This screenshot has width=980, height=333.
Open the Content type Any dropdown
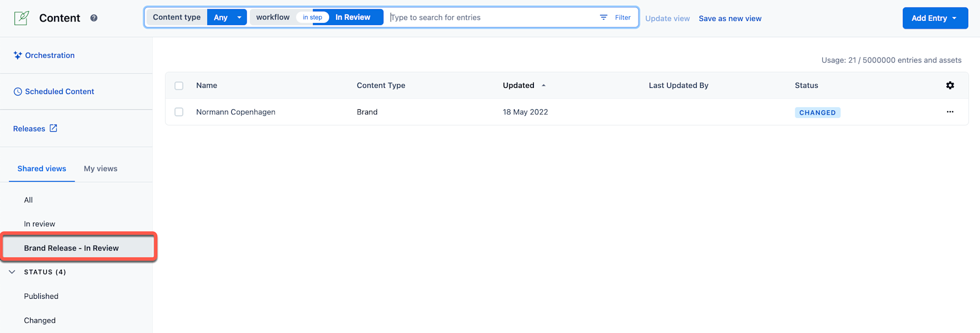pyautogui.click(x=227, y=17)
